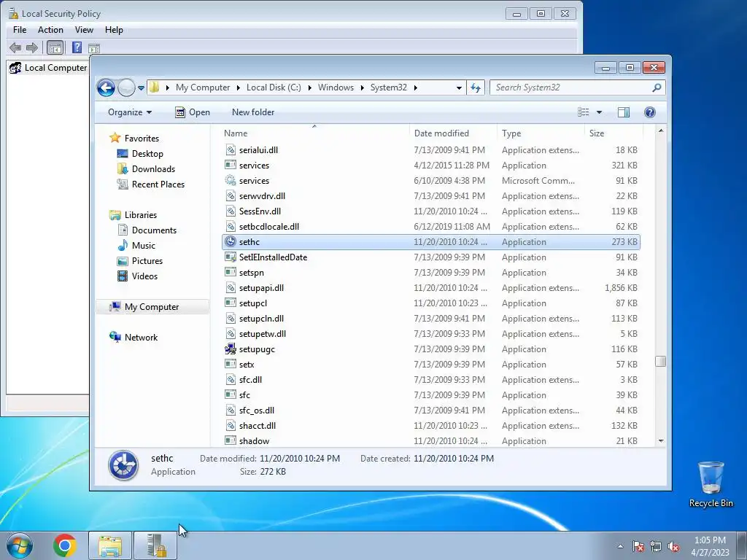This screenshot has width=747, height=560.
Task: Click the search magnifier icon
Action: pos(657,87)
